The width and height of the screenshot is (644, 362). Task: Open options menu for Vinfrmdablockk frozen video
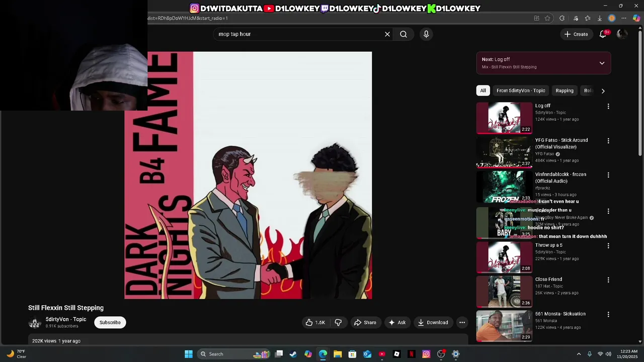[x=608, y=175]
